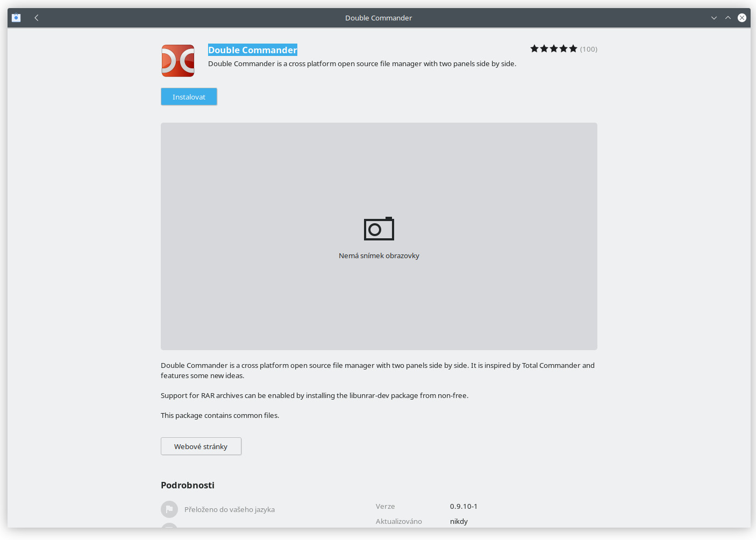This screenshot has height=540, width=756.
Task: Minimize the window with the down chevron
Action: pos(714,18)
